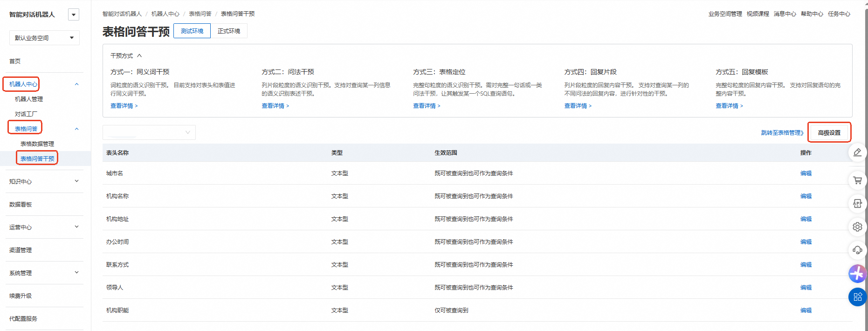Edit the 机构职能 row
The image size is (868, 331).
click(x=806, y=310)
